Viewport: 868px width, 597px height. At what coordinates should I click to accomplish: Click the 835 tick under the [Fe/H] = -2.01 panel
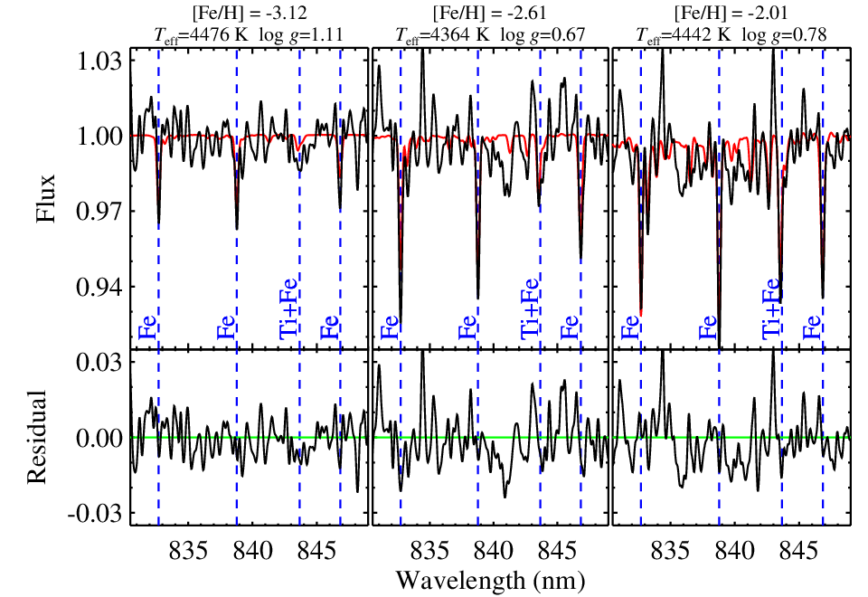tap(671, 551)
